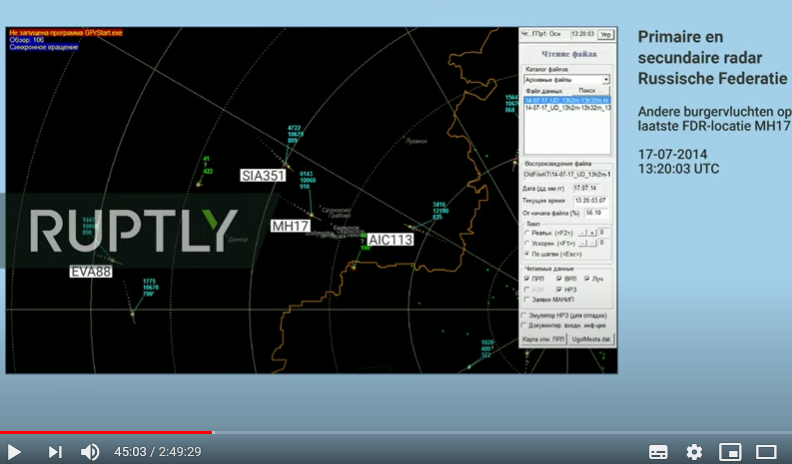
Task: Uncheck the ВРП checkbox
Action: 559,279
